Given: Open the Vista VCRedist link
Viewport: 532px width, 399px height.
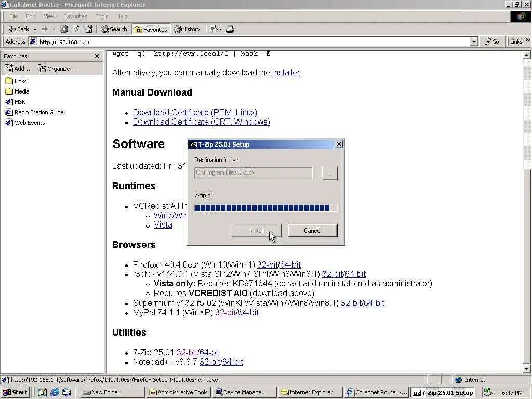Looking at the screenshot, I should [x=163, y=225].
